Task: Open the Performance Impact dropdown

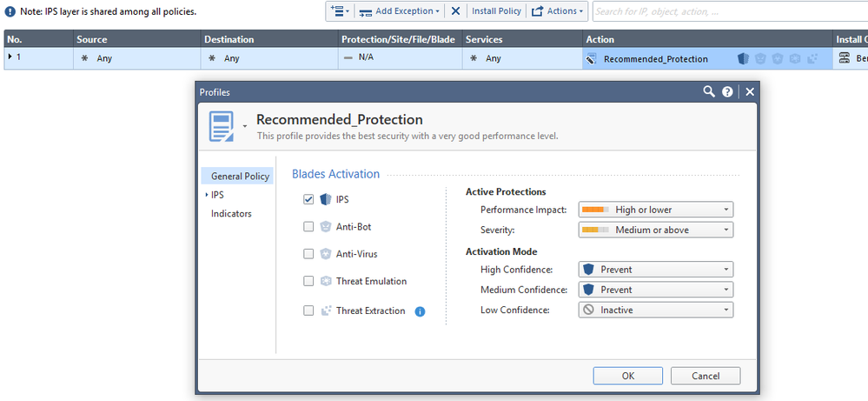Action: coord(655,210)
